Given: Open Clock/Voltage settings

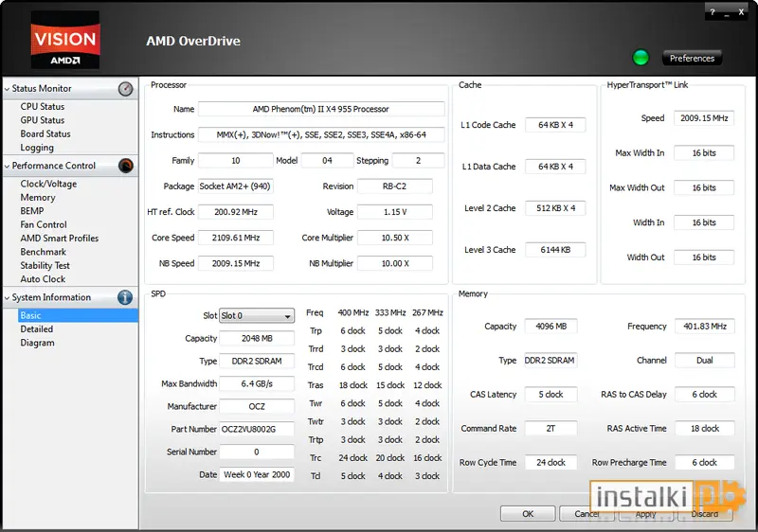Looking at the screenshot, I should coord(48,184).
